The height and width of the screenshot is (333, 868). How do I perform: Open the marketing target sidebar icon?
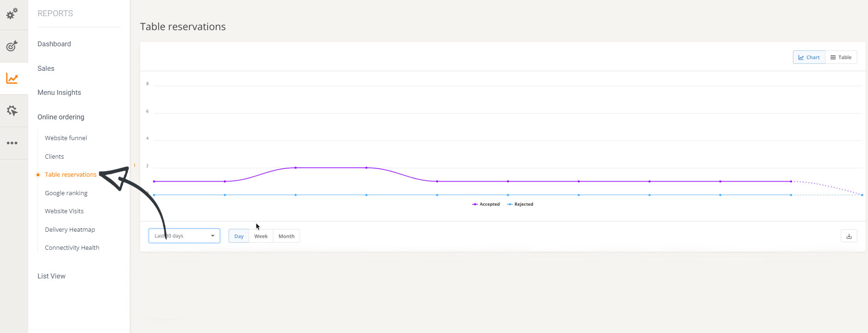pos(12,46)
